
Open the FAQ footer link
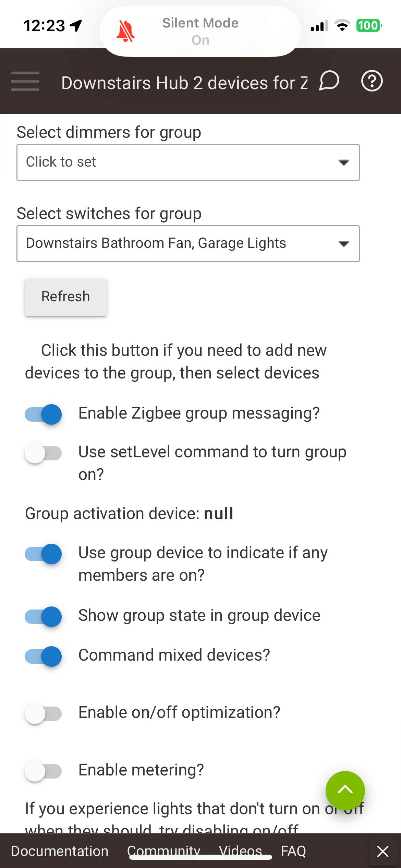click(293, 851)
